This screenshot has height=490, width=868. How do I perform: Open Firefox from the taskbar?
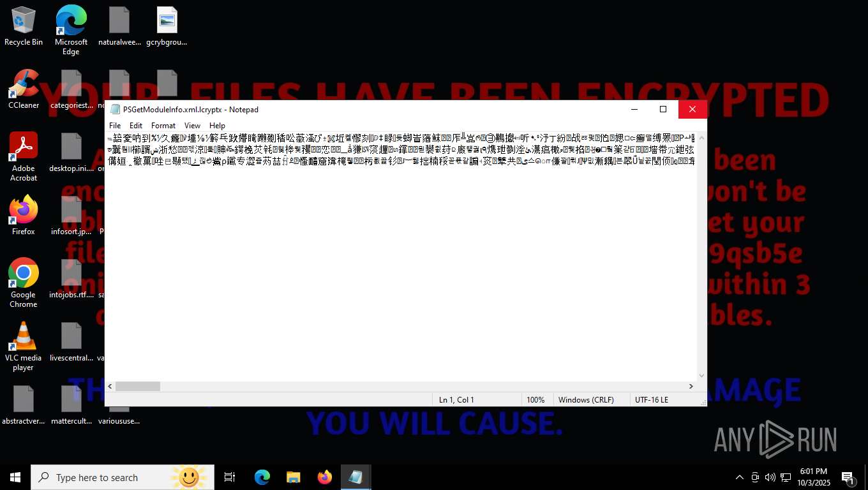[325, 477]
